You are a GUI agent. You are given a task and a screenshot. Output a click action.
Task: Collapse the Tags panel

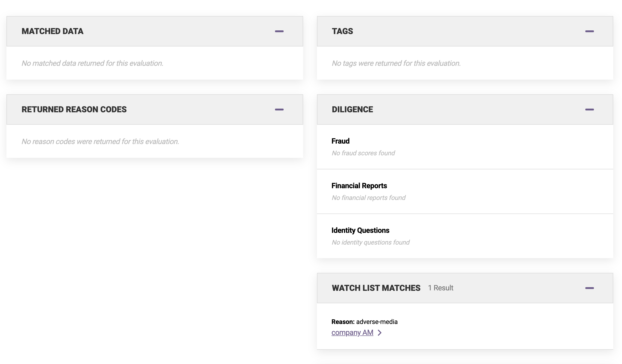[x=590, y=31]
